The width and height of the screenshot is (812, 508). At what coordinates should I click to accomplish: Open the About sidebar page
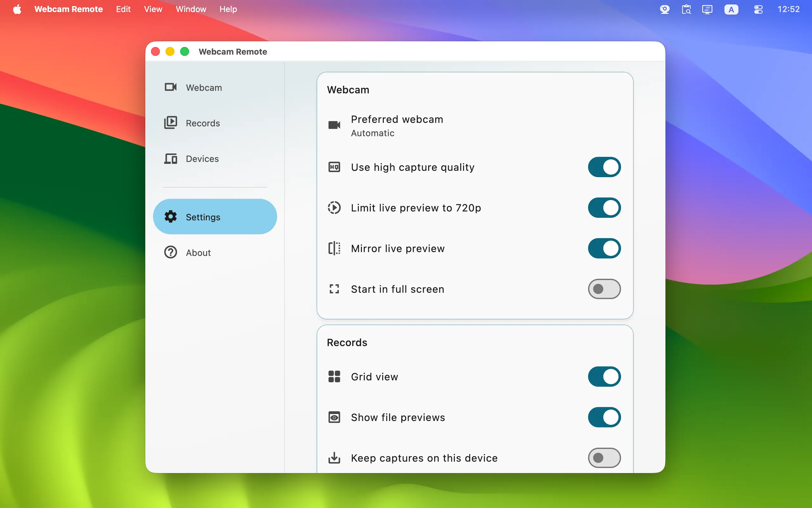(215, 252)
